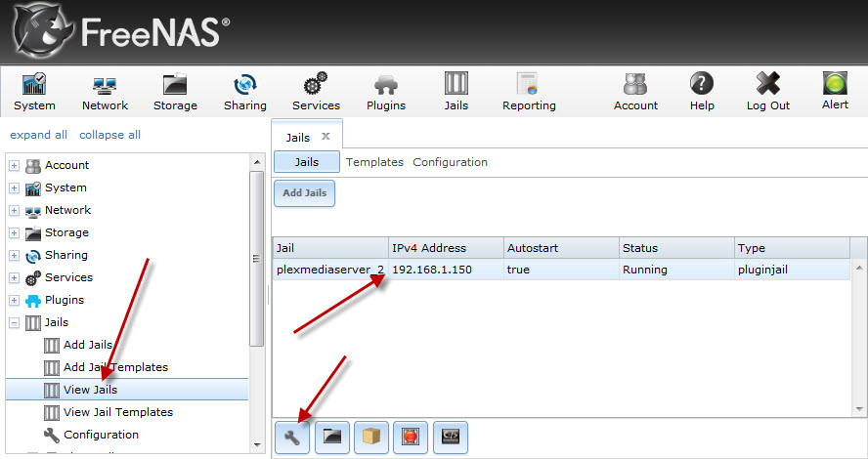Image resolution: width=868 pixels, height=459 pixels.
Task: Click the expand all link
Action: point(38,135)
